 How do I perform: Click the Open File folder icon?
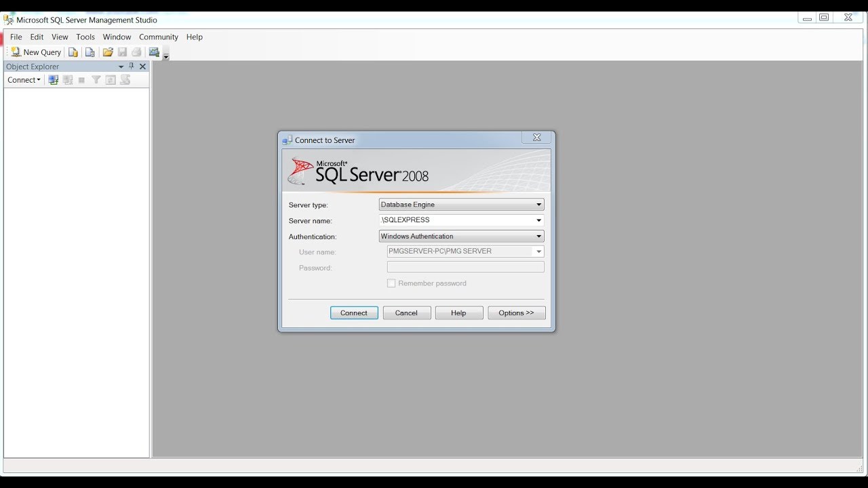tap(108, 52)
